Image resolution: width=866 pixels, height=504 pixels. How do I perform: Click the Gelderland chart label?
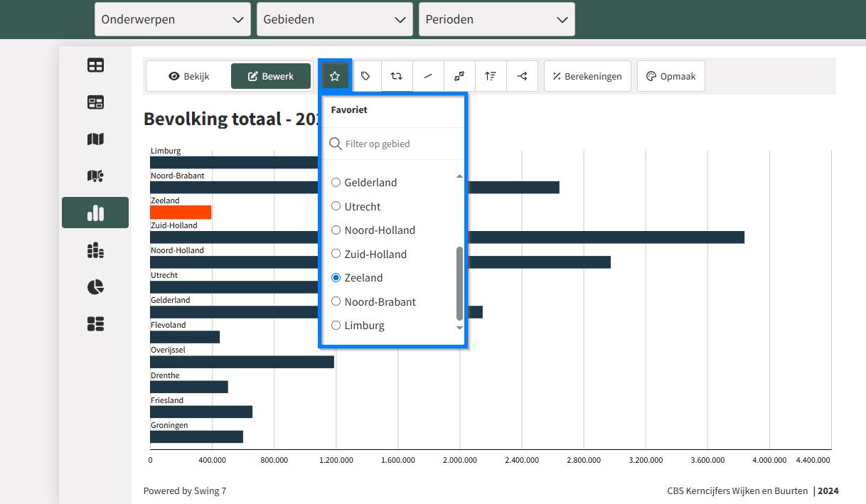click(171, 300)
